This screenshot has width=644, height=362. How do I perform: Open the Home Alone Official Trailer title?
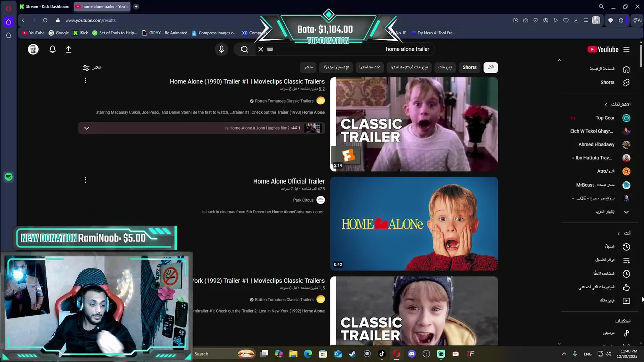[289, 181]
